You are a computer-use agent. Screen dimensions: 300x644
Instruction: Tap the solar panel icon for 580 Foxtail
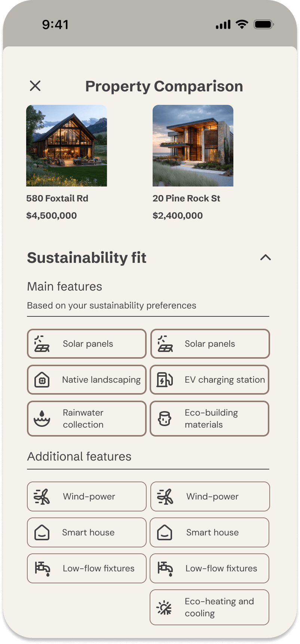point(42,344)
